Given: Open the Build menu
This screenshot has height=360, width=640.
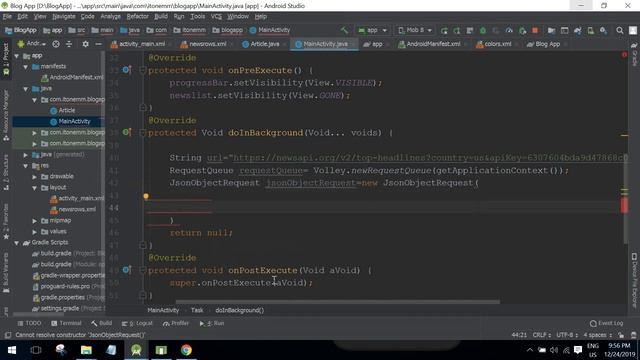Looking at the screenshot, I should click(x=161, y=16).
